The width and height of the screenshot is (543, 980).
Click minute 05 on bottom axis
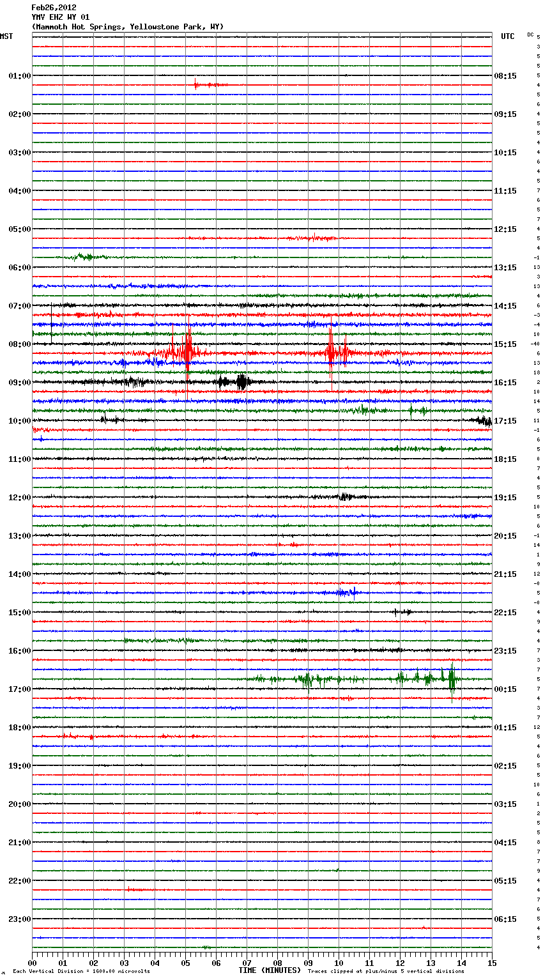click(x=185, y=963)
